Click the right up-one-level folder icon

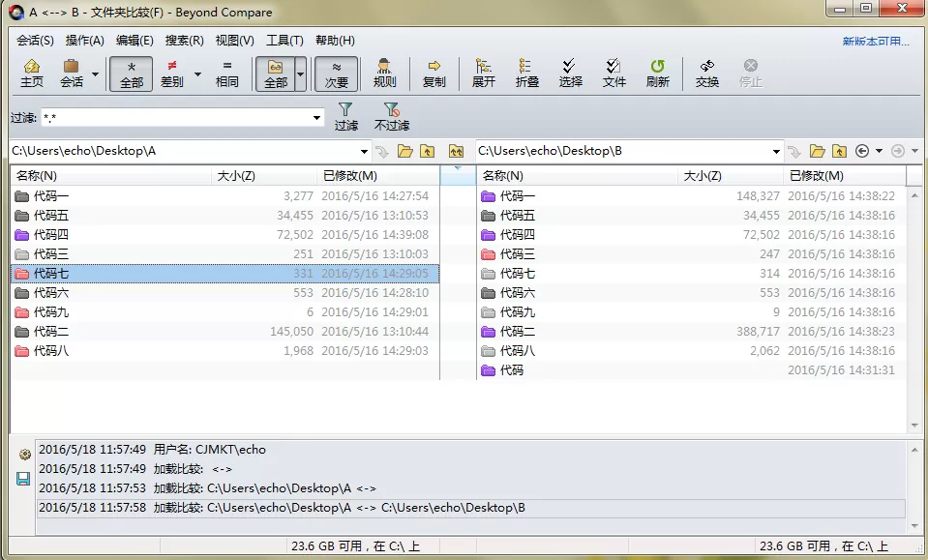[x=839, y=152]
